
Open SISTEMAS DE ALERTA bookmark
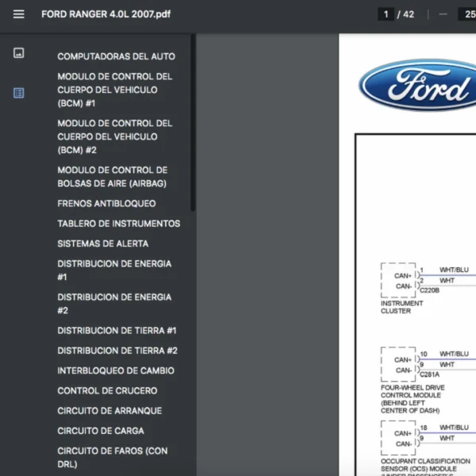pos(103,244)
